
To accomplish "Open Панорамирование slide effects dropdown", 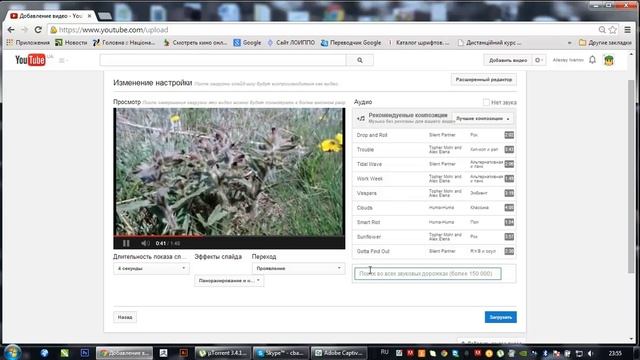I will click(x=229, y=281).
